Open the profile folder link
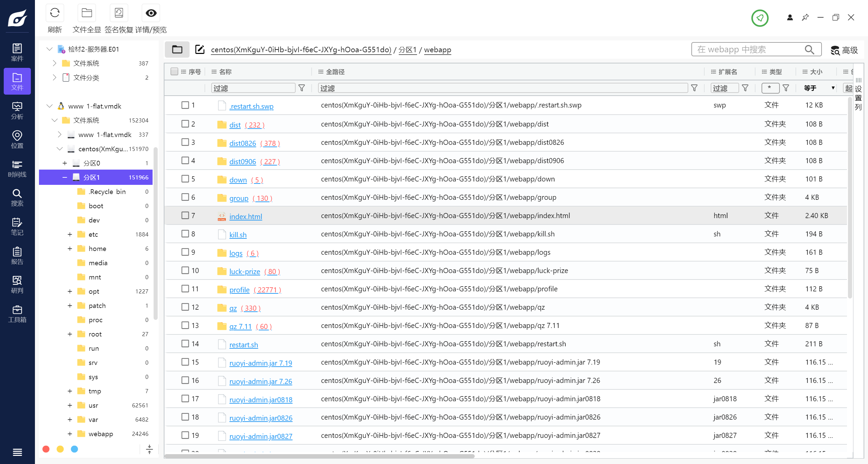Viewport: 868px width, 464px height. 239,290
